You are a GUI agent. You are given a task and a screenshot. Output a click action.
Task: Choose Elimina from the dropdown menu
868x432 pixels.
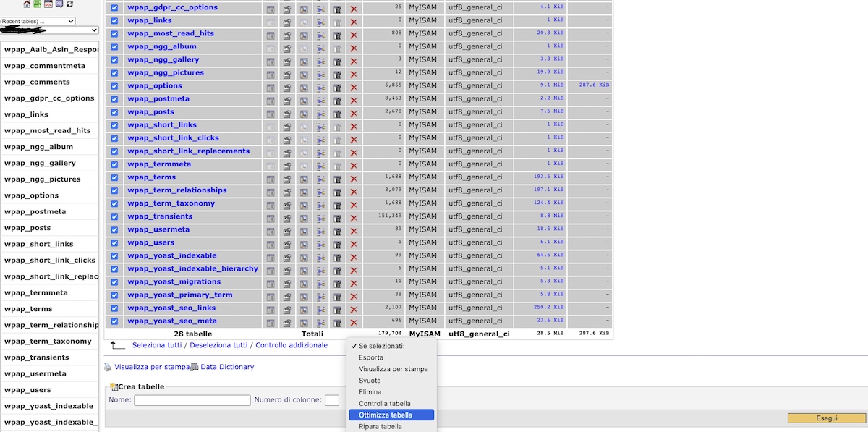[370, 392]
